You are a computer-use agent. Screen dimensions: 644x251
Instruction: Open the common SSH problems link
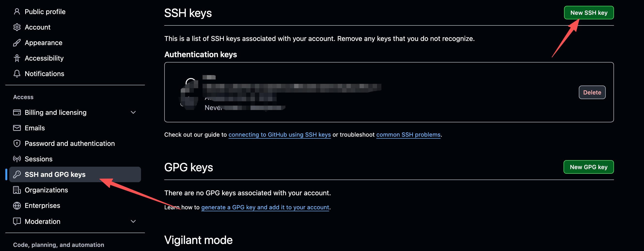[408, 135]
